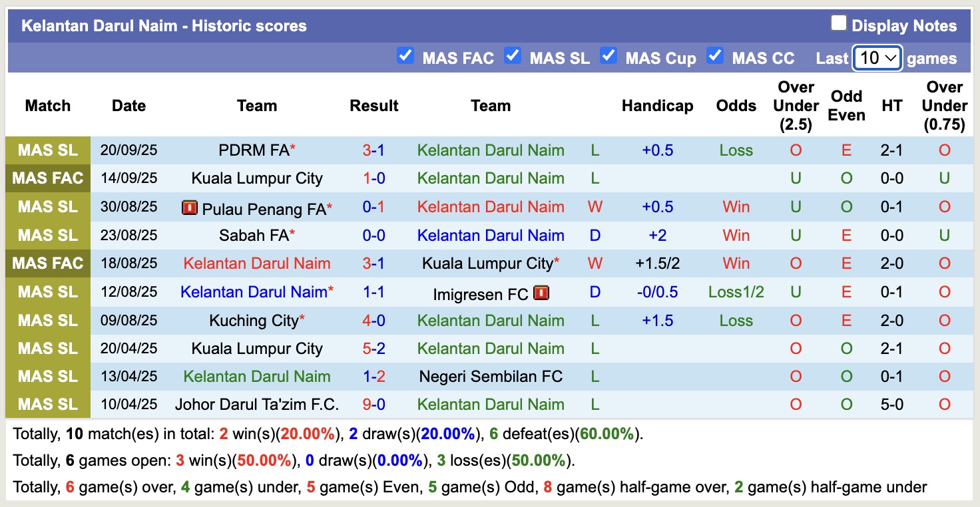The image size is (980, 507).
Task: Click the Kuala Lumpur City team name
Action: [x=257, y=178]
